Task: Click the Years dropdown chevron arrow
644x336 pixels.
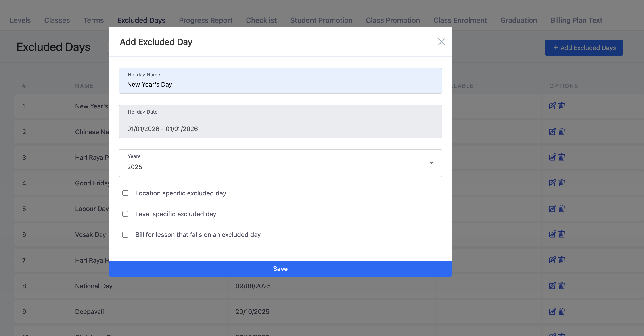Action: (431, 163)
